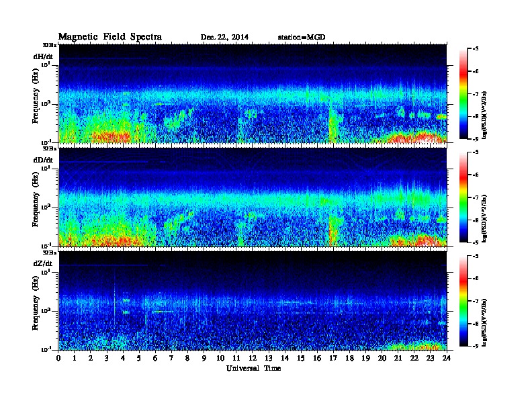Click the -5 tick on dZ/dt color bar

click(476, 256)
